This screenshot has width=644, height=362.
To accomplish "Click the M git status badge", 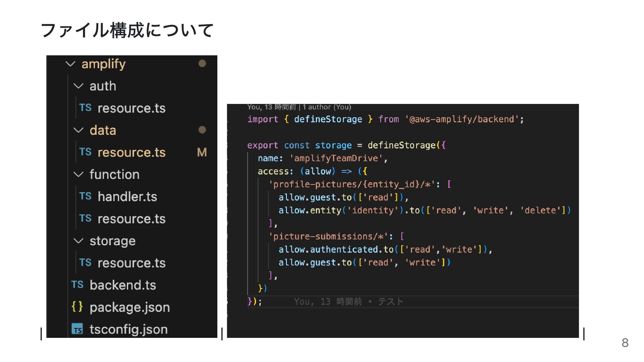I will pyautogui.click(x=202, y=153).
